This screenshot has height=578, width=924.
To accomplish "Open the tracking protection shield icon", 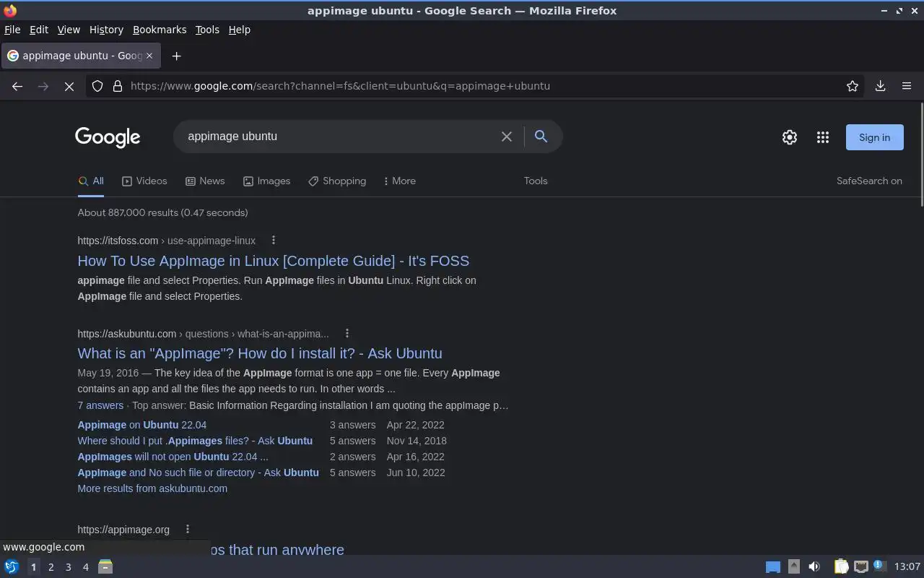I will tap(97, 86).
